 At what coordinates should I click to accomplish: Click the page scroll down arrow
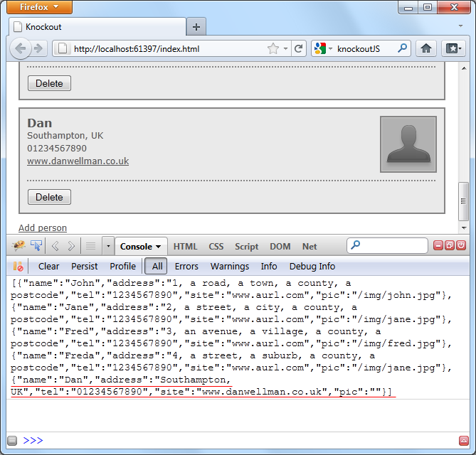464,227
